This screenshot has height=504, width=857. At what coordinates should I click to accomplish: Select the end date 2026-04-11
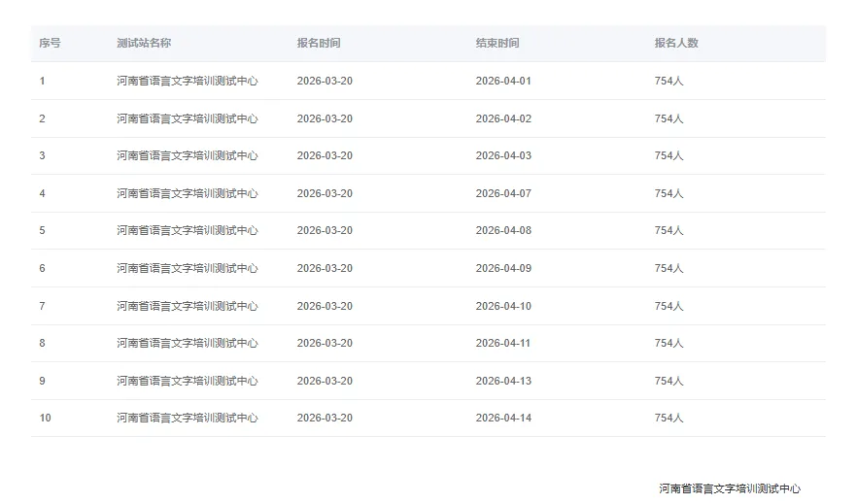(x=503, y=343)
